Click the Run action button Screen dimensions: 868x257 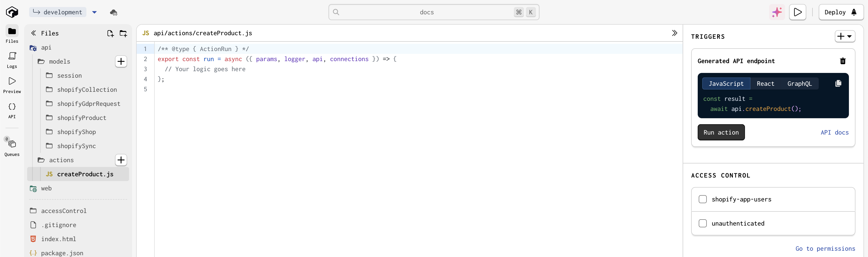click(x=721, y=133)
